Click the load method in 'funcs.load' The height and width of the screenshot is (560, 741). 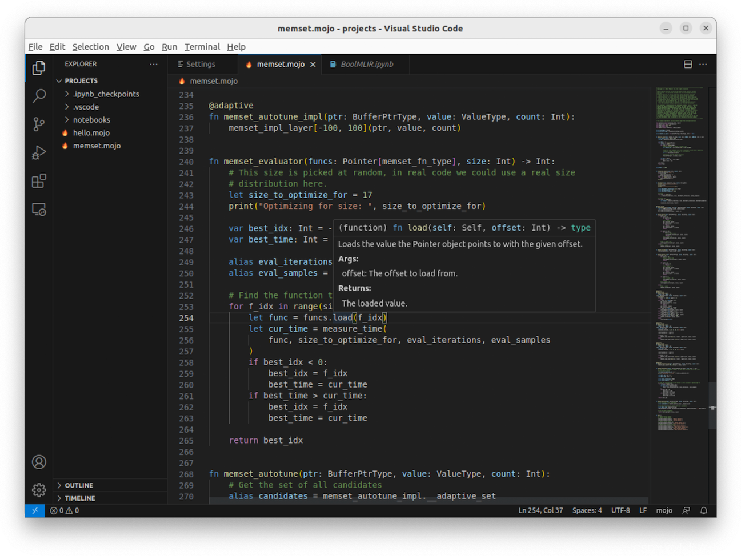343,317
